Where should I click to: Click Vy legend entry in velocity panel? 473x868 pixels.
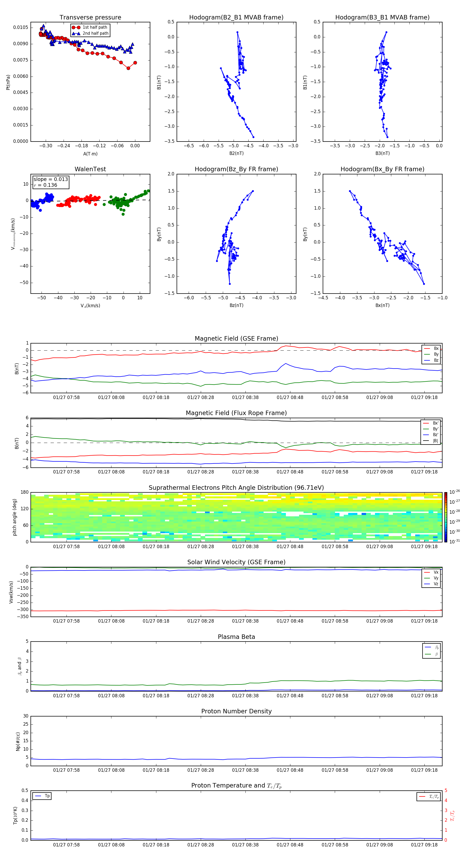(431, 578)
